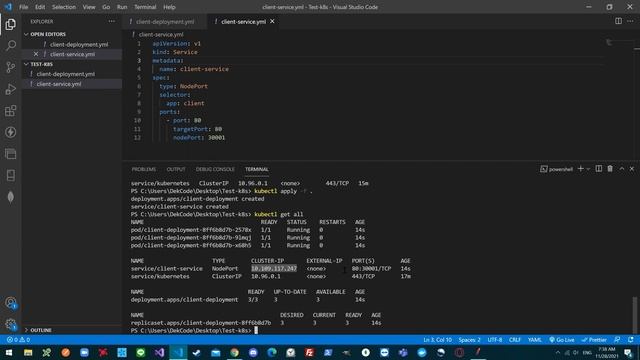Select client-service.yml in TEST-K8S folder
Image resolution: width=640 pixels, height=360 pixels.
59,84
